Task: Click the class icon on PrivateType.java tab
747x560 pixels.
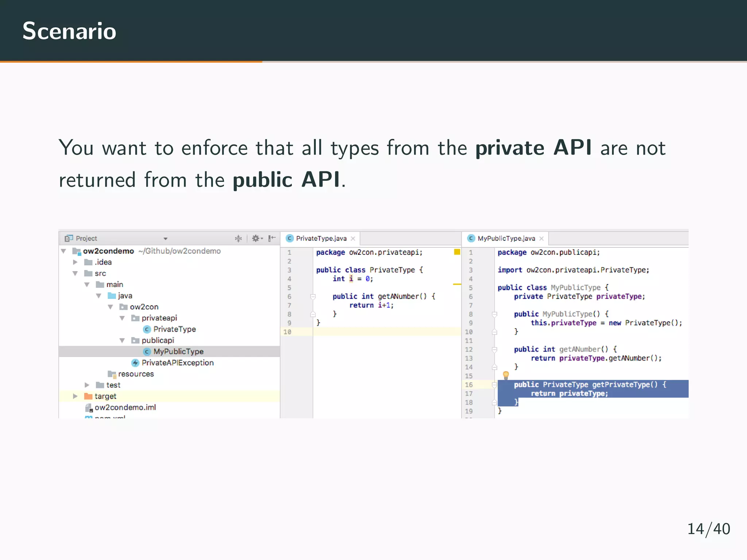Action: (290, 238)
